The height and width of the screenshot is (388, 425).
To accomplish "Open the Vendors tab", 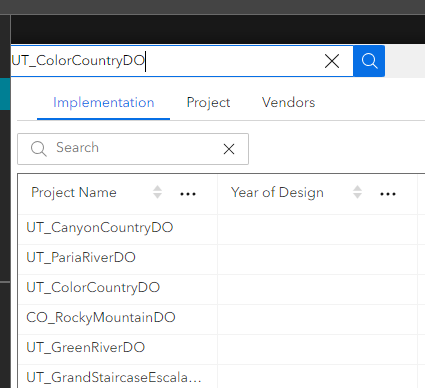I will 288,103.
